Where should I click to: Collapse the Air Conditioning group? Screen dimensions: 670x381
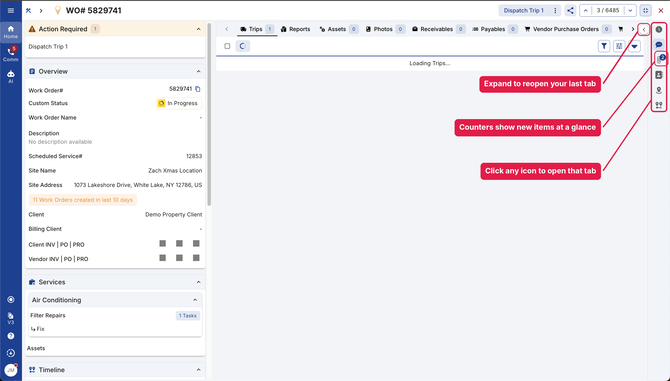click(x=195, y=300)
